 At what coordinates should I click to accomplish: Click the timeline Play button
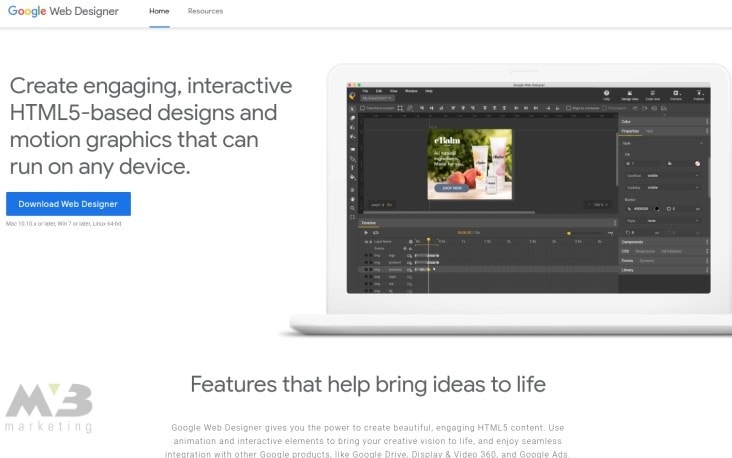[366, 233]
